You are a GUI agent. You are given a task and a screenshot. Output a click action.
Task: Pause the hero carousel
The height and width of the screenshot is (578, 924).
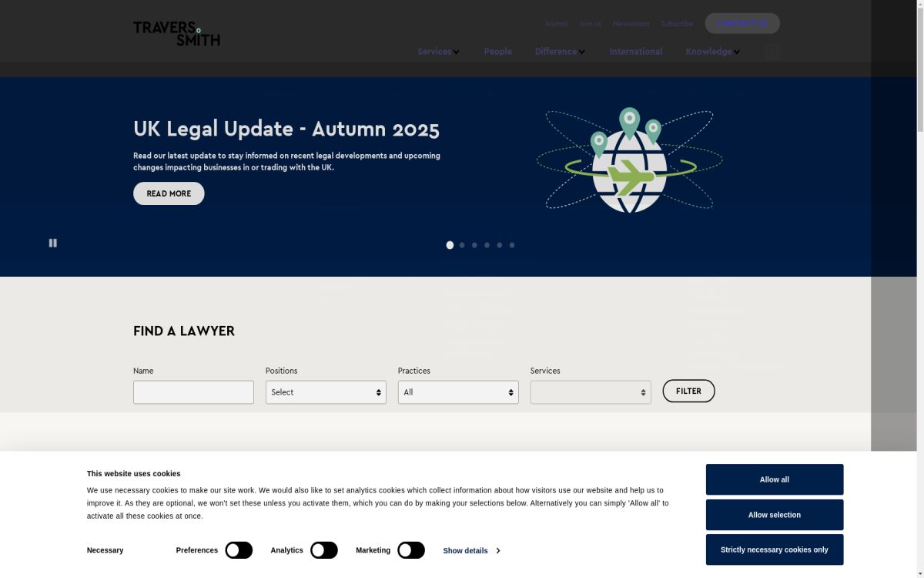(53, 243)
